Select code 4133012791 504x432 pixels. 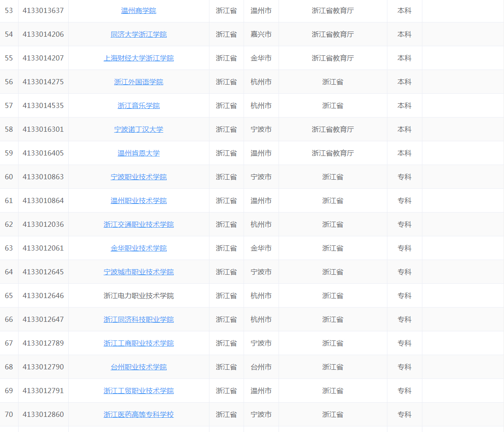point(43,391)
